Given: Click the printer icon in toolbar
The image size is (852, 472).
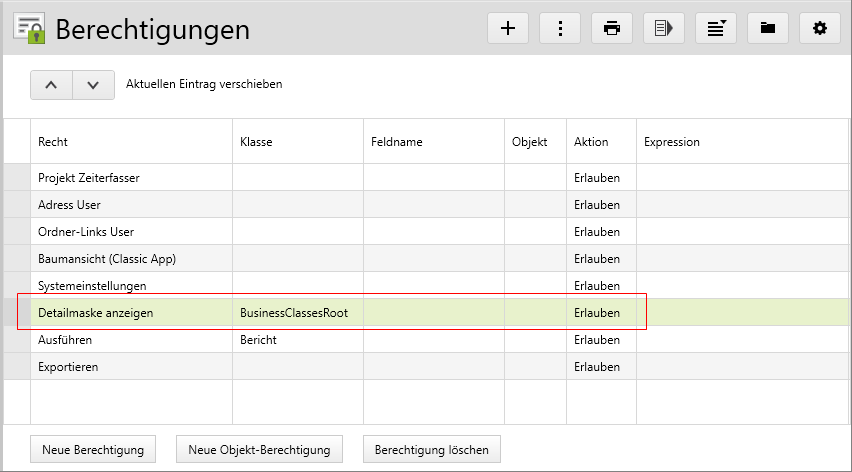Looking at the screenshot, I should click(x=612, y=28).
